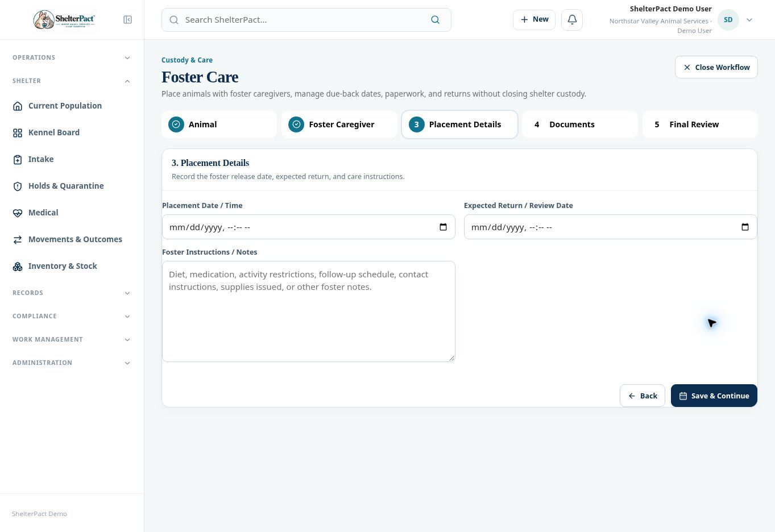
Task: Expand the Work Management section
Action: point(72,339)
